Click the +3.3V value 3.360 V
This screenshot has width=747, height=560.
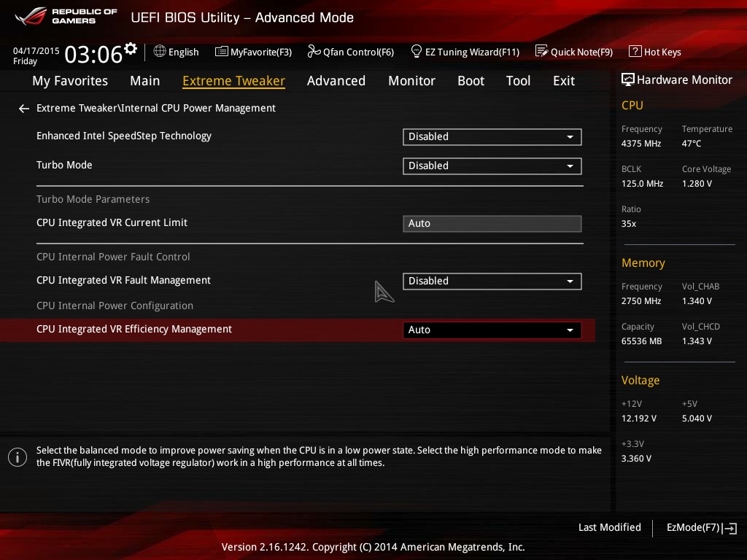click(636, 459)
